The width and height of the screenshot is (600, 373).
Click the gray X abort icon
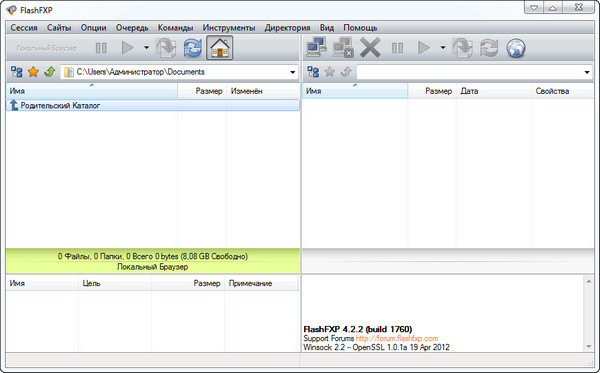[x=370, y=48]
